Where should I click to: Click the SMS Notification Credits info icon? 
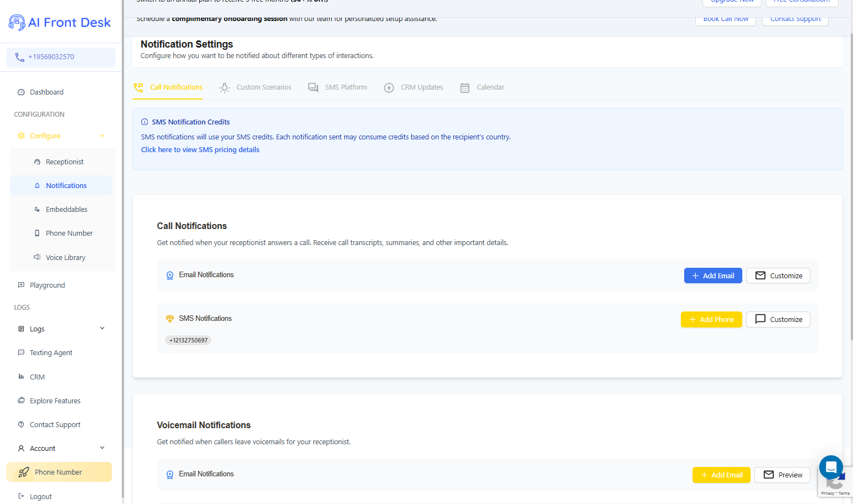click(x=144, y=122)
